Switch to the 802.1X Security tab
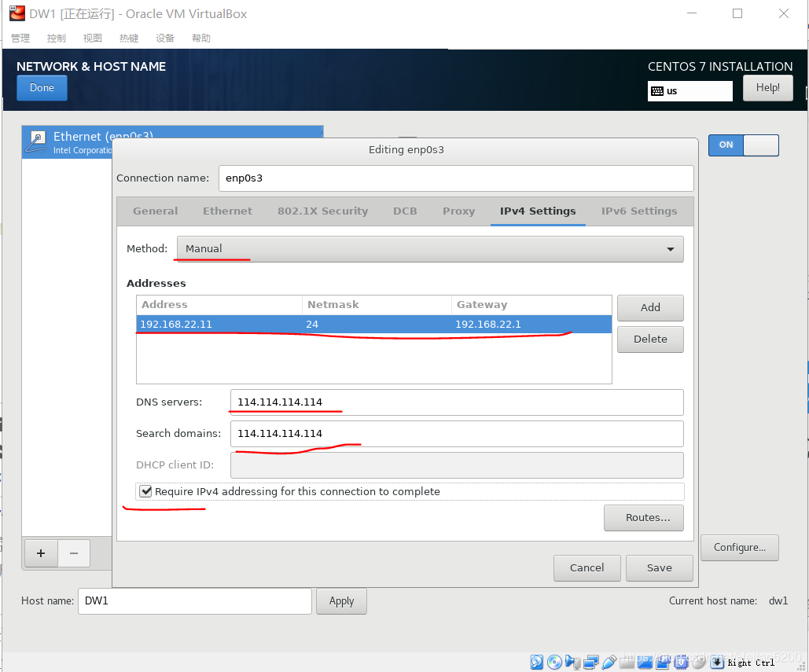The width and height of the screenshot is (809, 672). point(322,211)
